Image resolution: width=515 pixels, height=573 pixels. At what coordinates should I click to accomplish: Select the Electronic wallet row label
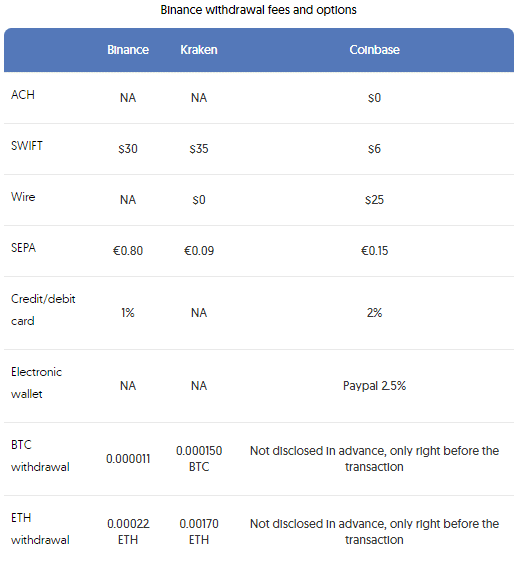click(36, 383)
